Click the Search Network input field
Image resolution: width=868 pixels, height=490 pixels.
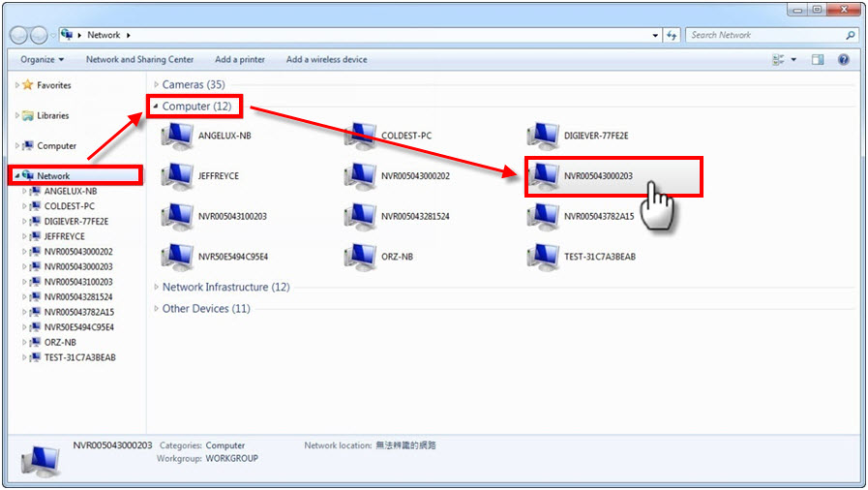[x=764, y=35]
